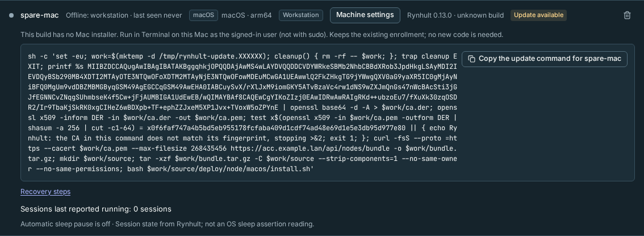Viewport: 644px width, 236px height.
Task: Copy the update command for spare-mac
Action: [545, 59]
